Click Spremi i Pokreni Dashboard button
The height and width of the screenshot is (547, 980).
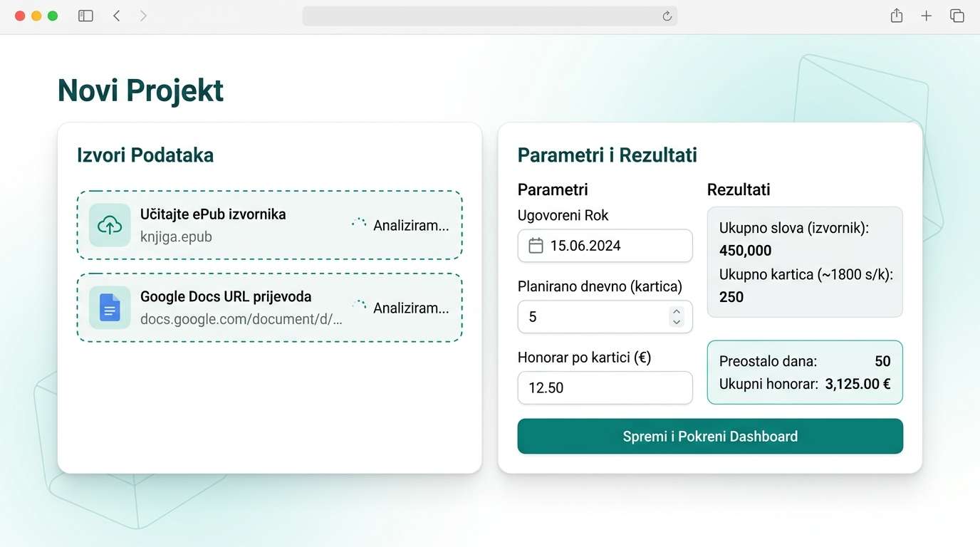(710, 436)
